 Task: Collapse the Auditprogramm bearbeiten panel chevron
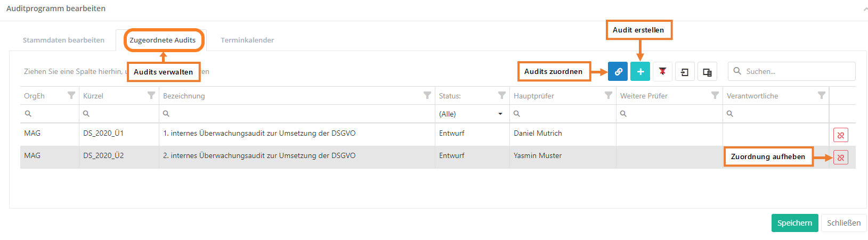click(864, 9)
